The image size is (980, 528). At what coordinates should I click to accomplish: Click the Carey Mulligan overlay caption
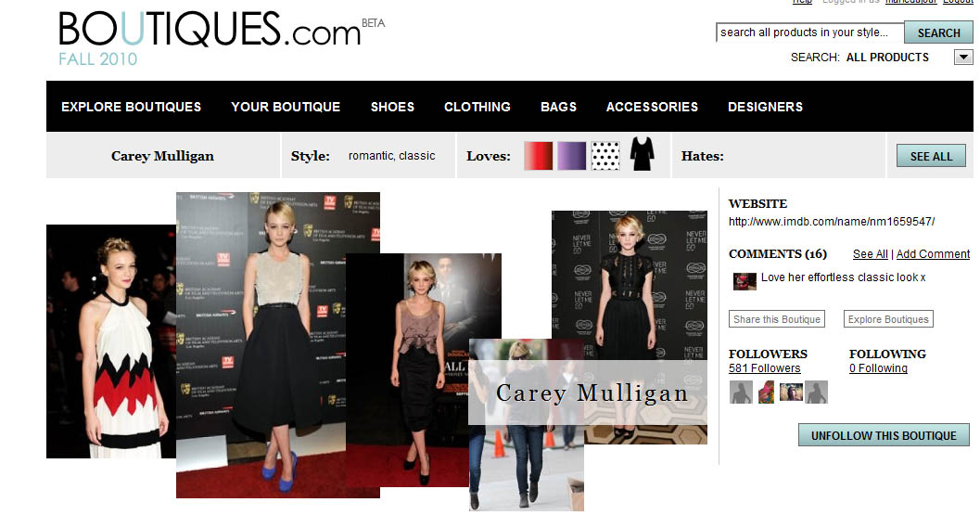point(592,393)
